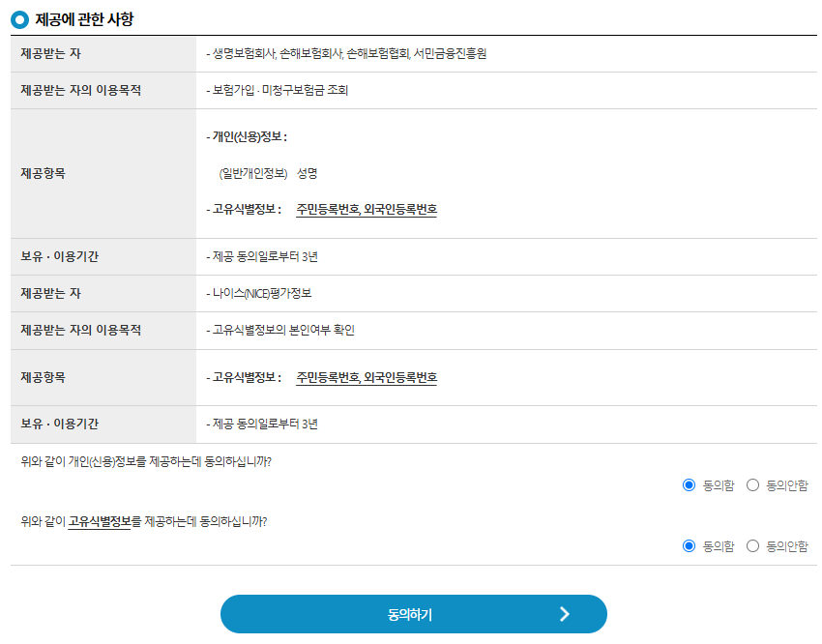
Task: Select 동의안함 for the 개인(신용)정보 question
Action: [x=752, y=485]
